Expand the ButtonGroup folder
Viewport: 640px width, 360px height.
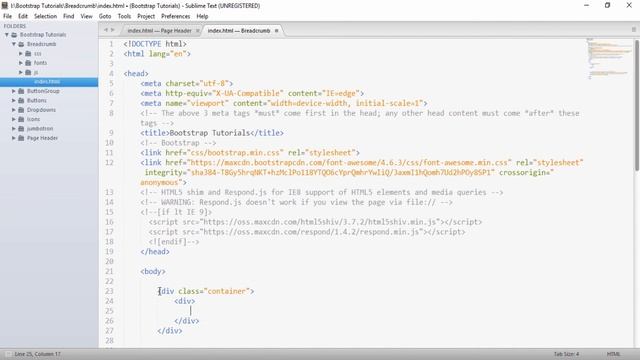coord(13,91)
